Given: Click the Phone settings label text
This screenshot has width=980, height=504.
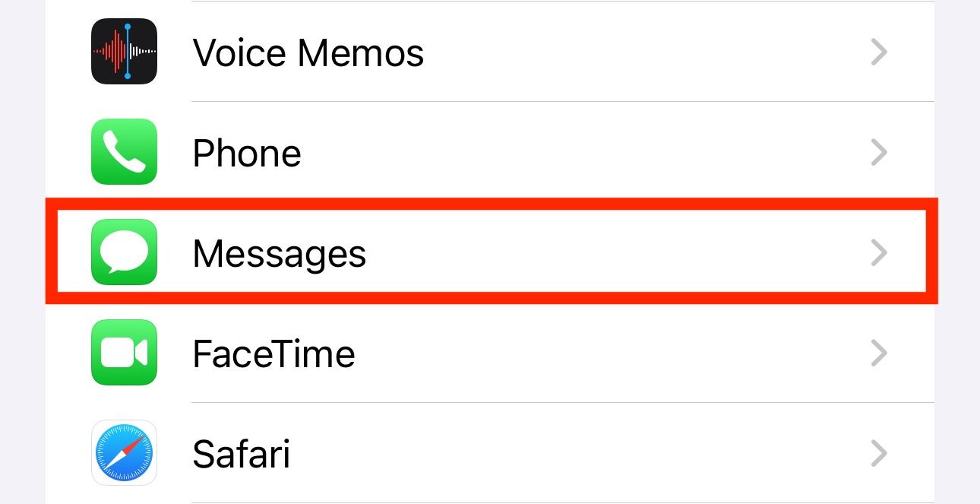Looking at the screenshot, I should click(246, 152).
